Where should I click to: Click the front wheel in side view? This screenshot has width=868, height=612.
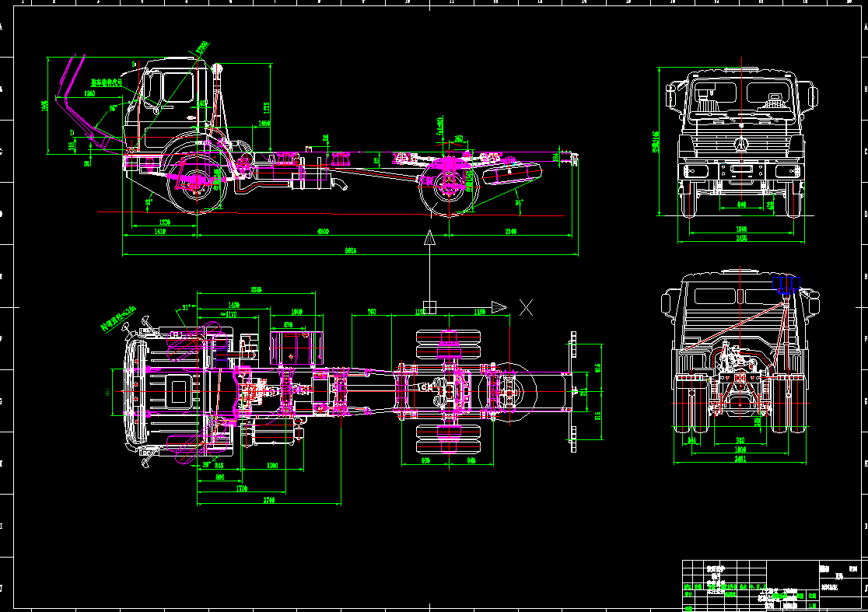pyautogui.click(x=197, y=183)
